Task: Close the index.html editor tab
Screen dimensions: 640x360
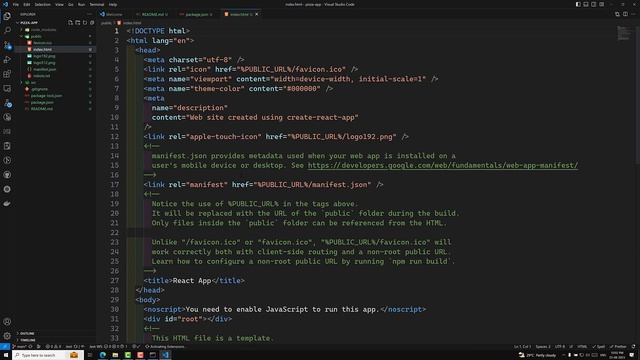Action: [x=257, y=14]
